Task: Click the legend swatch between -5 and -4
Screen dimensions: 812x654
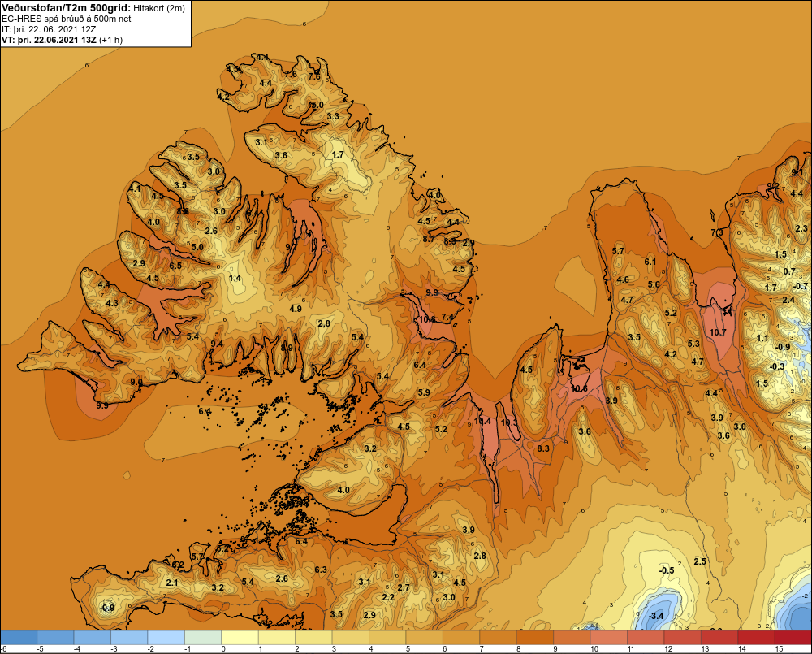Action: [55, 637]
